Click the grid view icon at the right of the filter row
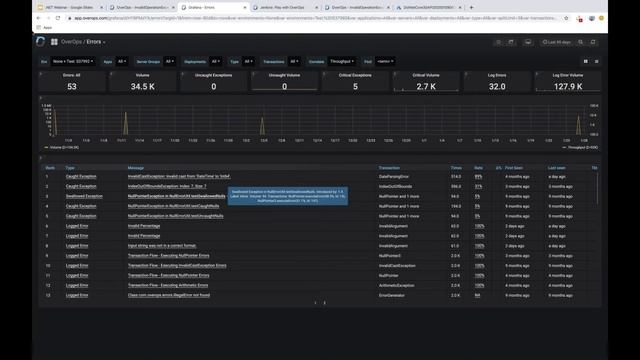The height and width of the screenshot is (360, 640). (586, 61)
